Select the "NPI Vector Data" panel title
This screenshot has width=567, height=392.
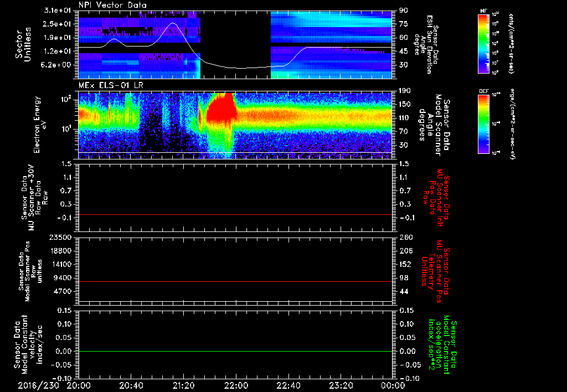point(112,5)
